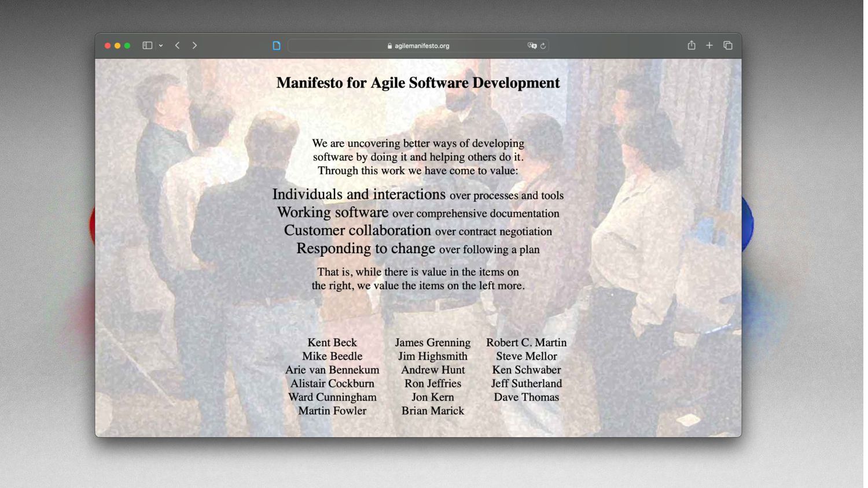
Task: Click the name Jon Kern
Action: [433, 397]
